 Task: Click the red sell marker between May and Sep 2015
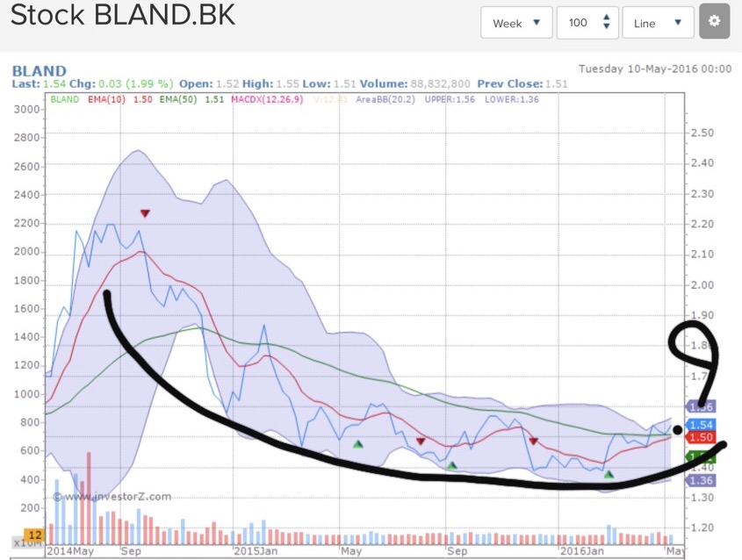tap(421, 442)
